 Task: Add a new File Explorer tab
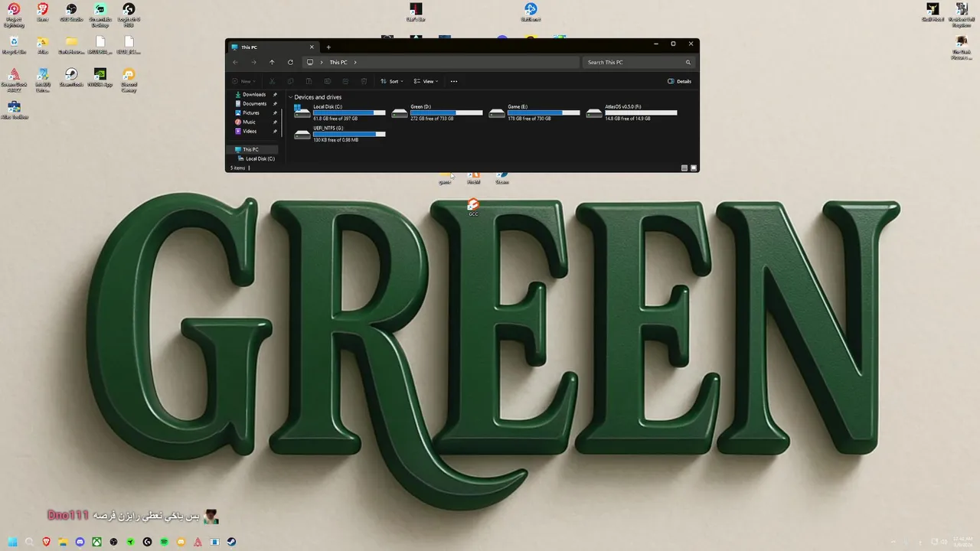[328, 47]
